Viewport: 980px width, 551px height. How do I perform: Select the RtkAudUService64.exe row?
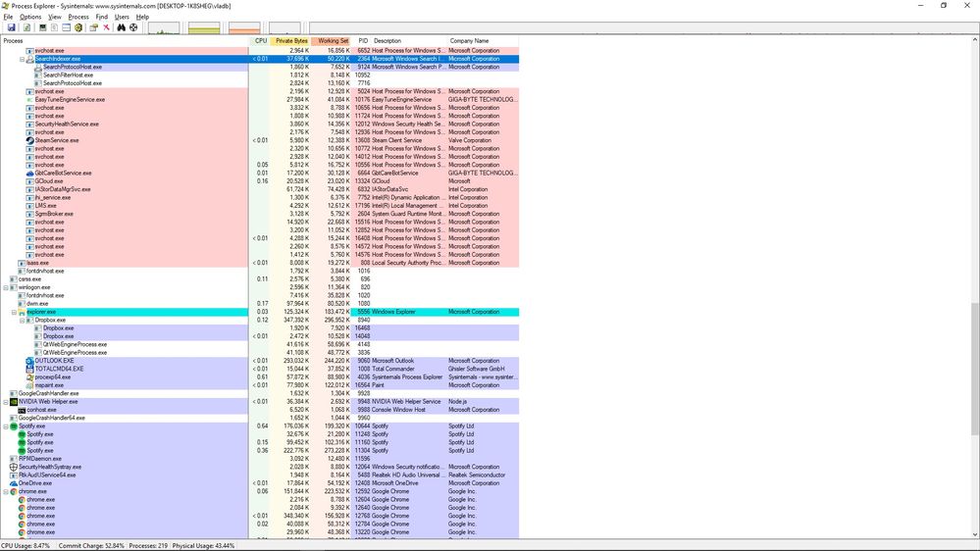tap(259, 475)
